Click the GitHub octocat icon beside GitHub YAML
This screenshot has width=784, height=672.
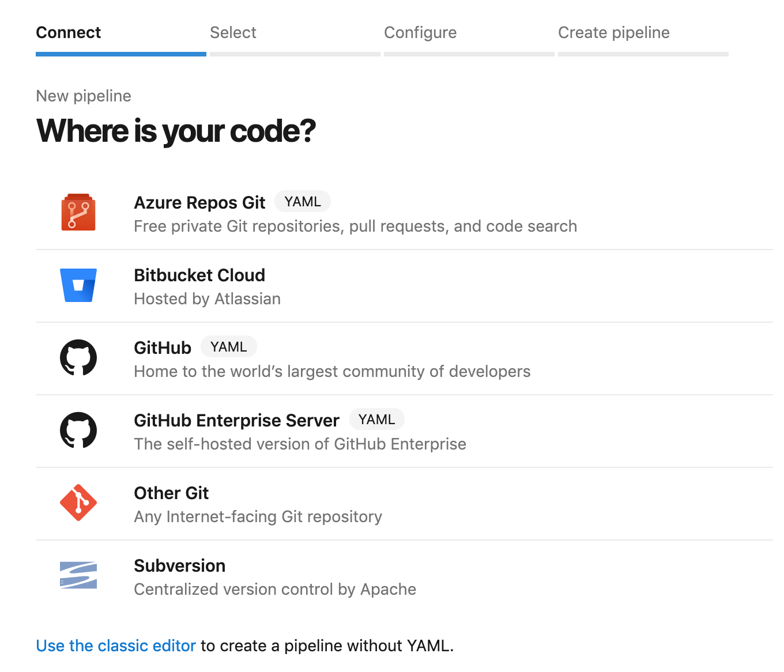[x=78, y=357]
